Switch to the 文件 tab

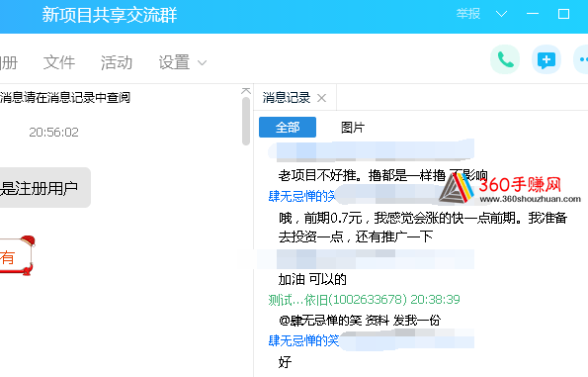[x=59, y=62]
